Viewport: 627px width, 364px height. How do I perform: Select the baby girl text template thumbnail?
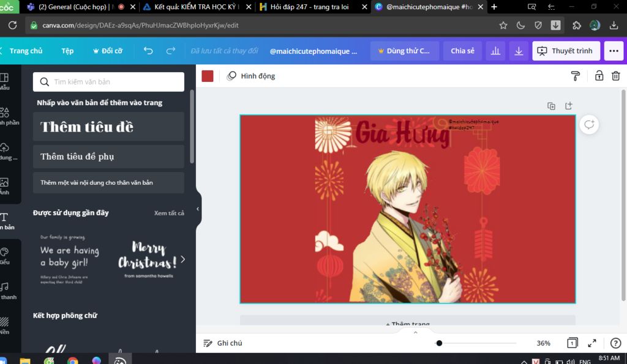70,259
